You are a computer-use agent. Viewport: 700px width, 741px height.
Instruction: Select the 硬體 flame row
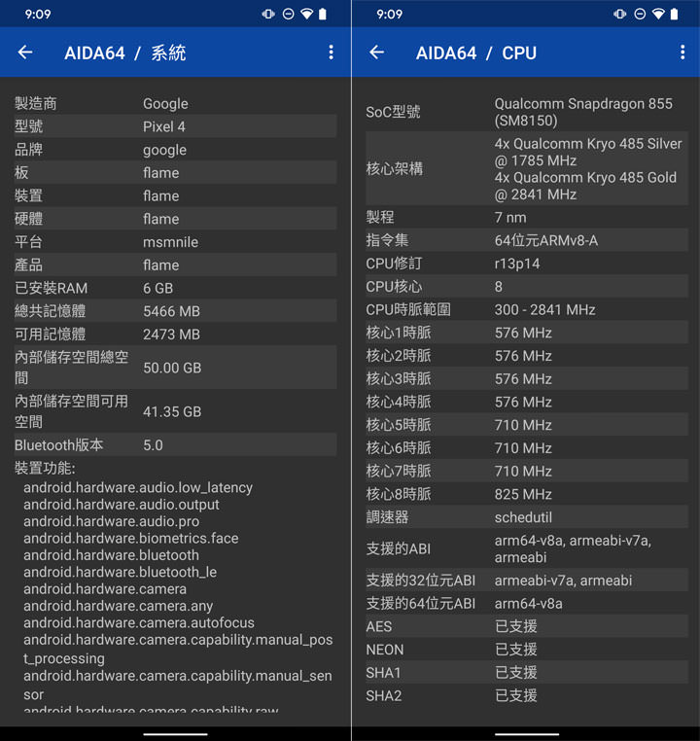click(175, 219)
